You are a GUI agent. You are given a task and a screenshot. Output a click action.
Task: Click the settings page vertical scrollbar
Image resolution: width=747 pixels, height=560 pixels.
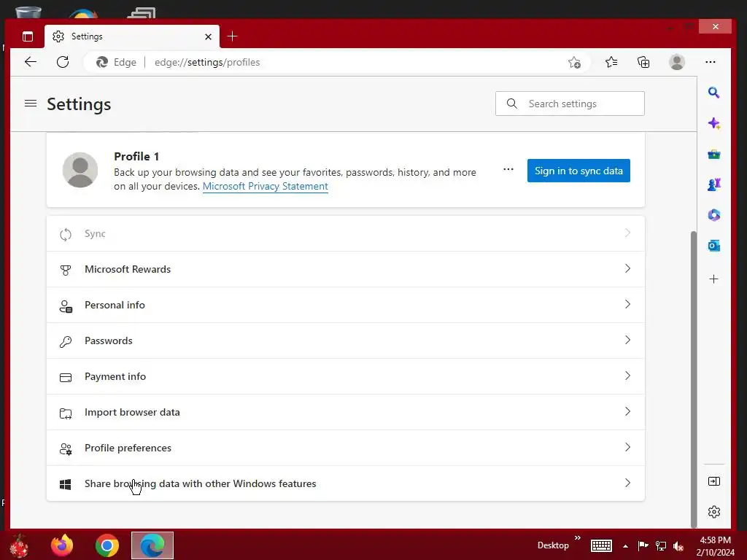[694, 379]
